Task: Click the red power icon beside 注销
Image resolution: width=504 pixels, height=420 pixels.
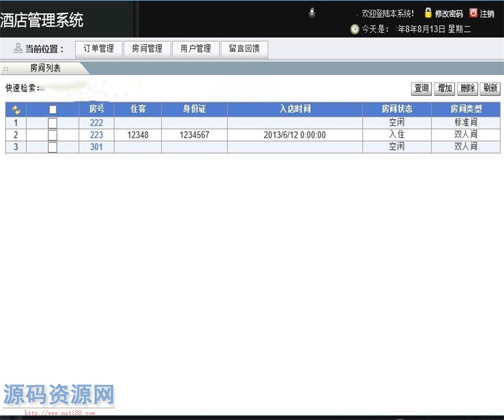Action: coord(473,13)
